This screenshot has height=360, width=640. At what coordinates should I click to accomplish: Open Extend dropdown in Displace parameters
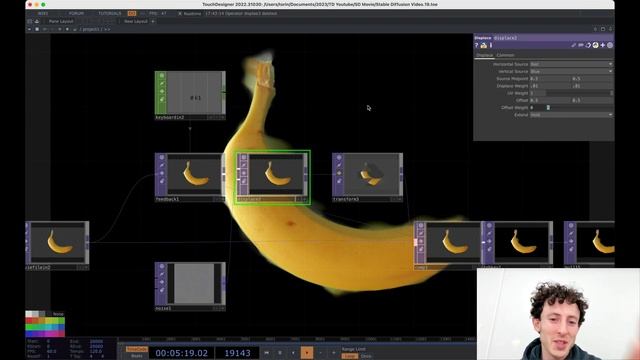pyautogui.click(x=571, y=115)
